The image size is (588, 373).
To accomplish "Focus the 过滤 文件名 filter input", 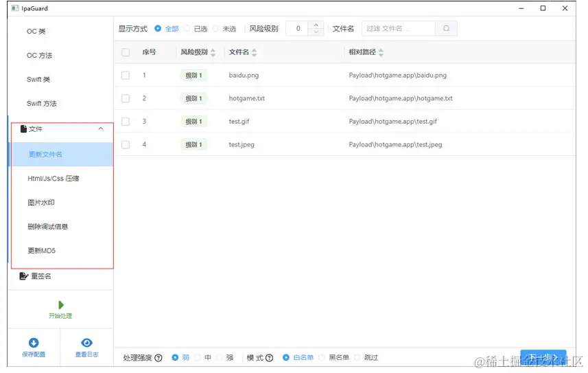I will [398, 29].
